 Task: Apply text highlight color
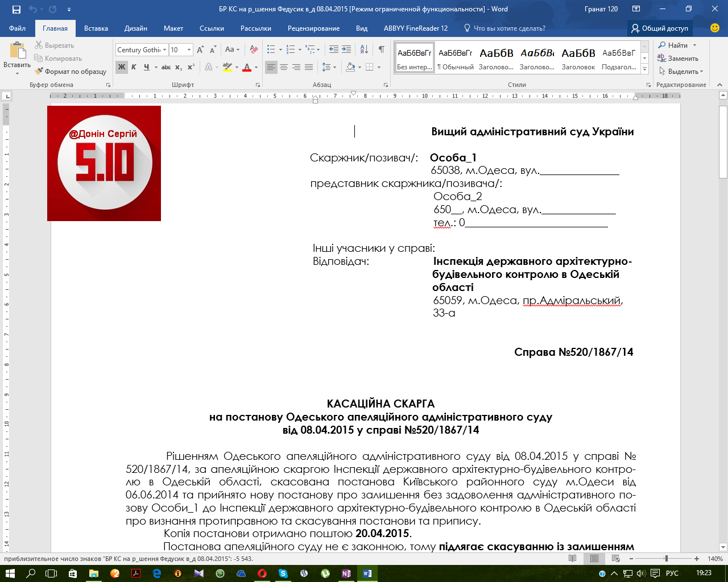[x=227, y=67]
